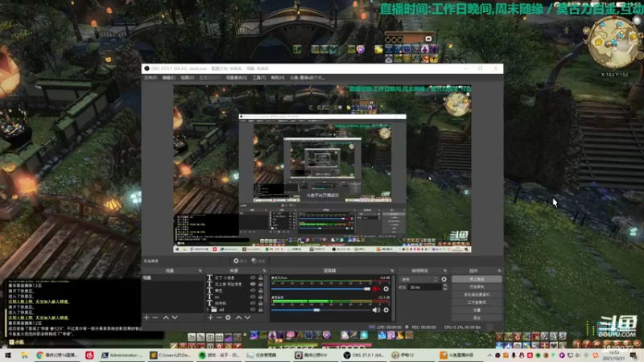Viewport: 644px width, 362px height.
Task: Toggle visibility of the old group
Action: (x=253, y=310)
